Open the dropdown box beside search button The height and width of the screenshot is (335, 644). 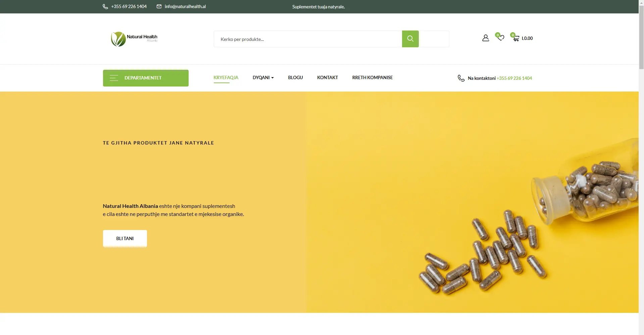tap(434, 39)
